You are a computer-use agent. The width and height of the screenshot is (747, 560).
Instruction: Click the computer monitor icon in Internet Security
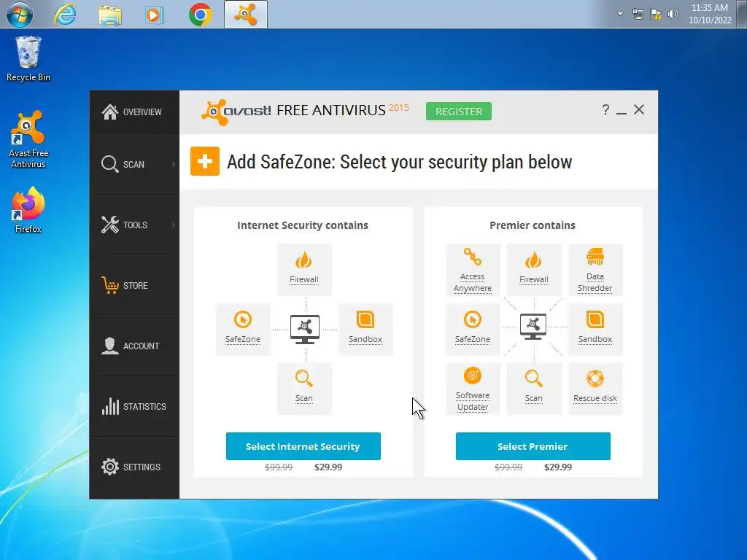pos(305,329)
